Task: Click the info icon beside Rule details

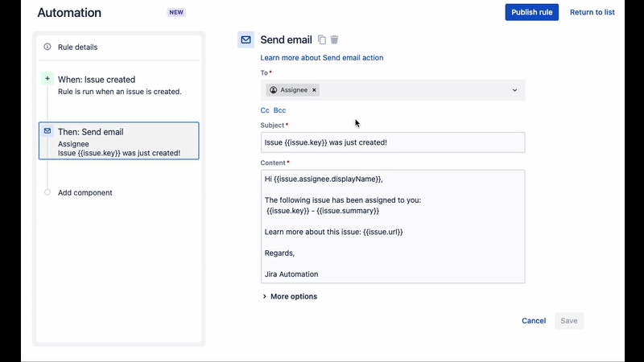Action: click(47, 47)
